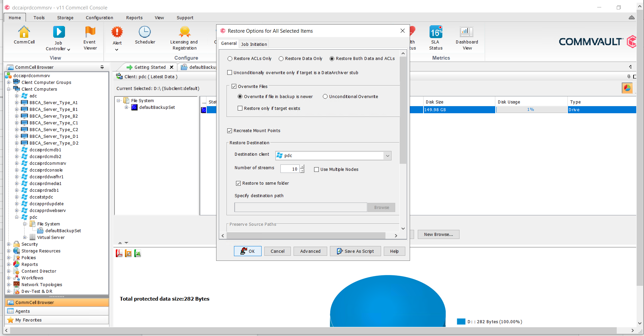Export browse results to PDF

pyautogui.click(x=119, y=253)
